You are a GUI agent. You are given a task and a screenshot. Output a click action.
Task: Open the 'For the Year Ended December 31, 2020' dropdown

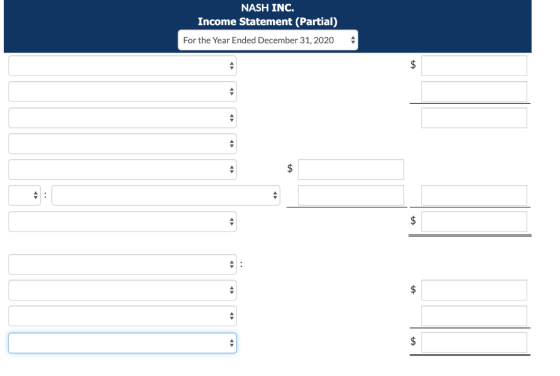[x=268, y=40]
